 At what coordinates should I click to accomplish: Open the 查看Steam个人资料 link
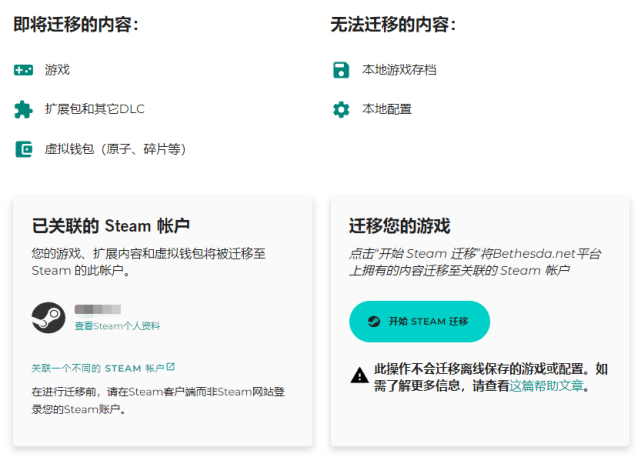[117, 326]
